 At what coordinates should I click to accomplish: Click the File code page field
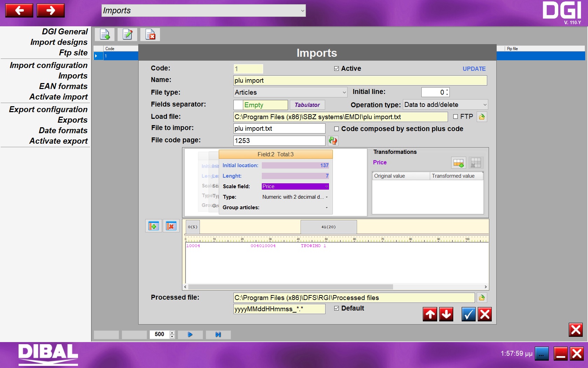(x=279, y=141)
